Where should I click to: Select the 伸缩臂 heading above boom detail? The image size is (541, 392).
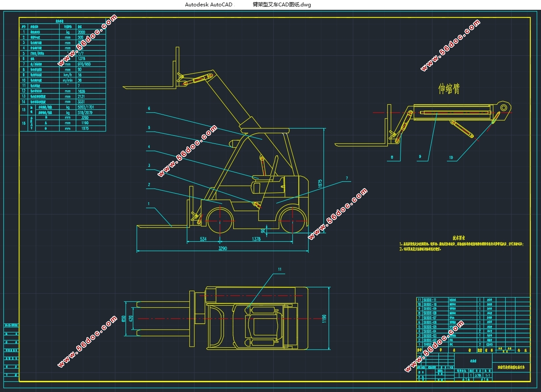[x=449, y=89]
